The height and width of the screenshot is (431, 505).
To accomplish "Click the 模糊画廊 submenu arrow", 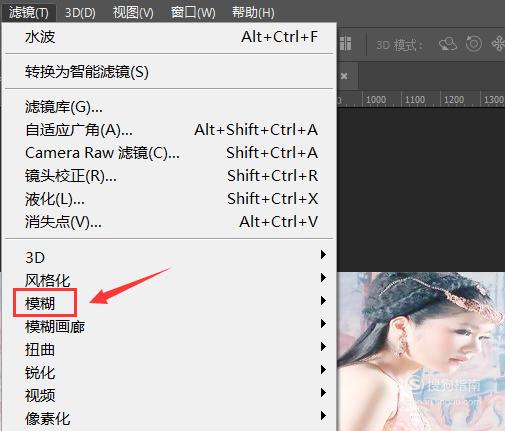I will pos(323,324).
